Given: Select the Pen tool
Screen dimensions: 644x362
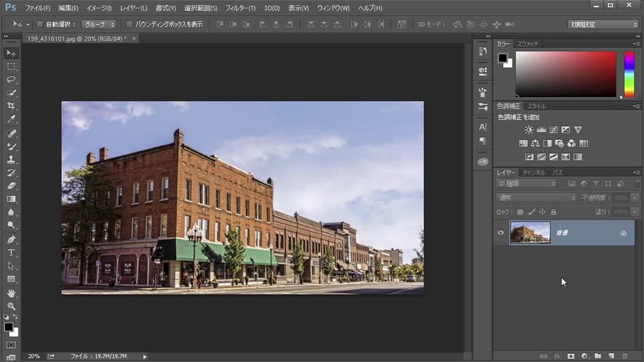Looking at the screenshot, I should 11,239.
